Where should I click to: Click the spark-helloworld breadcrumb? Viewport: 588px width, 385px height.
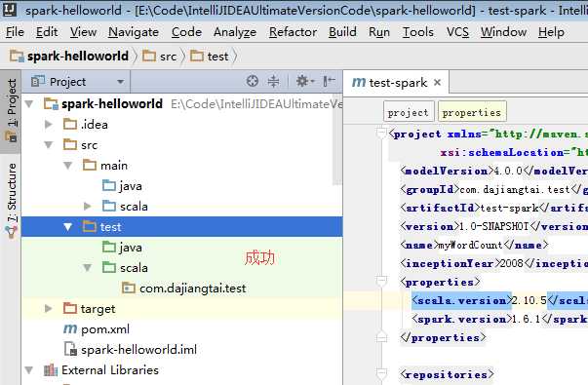(x=70, y=57)
